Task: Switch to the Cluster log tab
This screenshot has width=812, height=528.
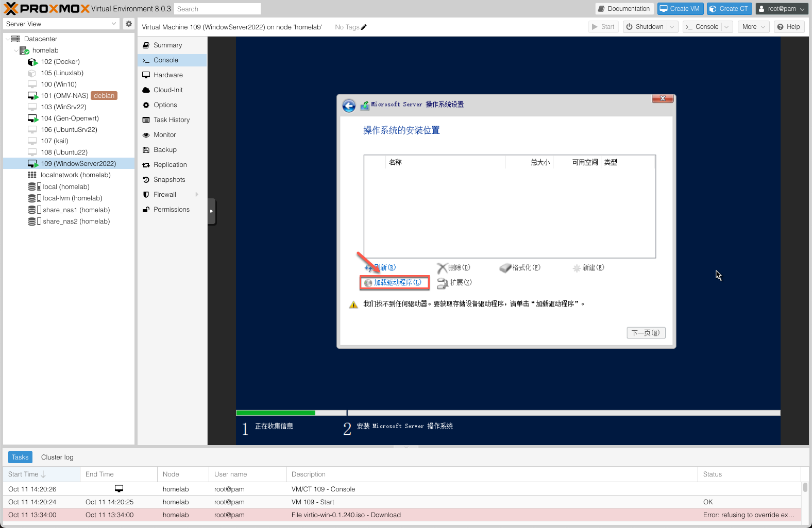Action: pyautogui.click(x=57, y=457)
